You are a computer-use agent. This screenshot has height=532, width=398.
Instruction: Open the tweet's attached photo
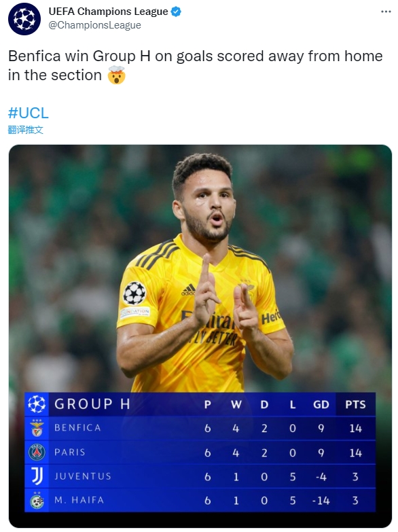click(x=200, y=336)
